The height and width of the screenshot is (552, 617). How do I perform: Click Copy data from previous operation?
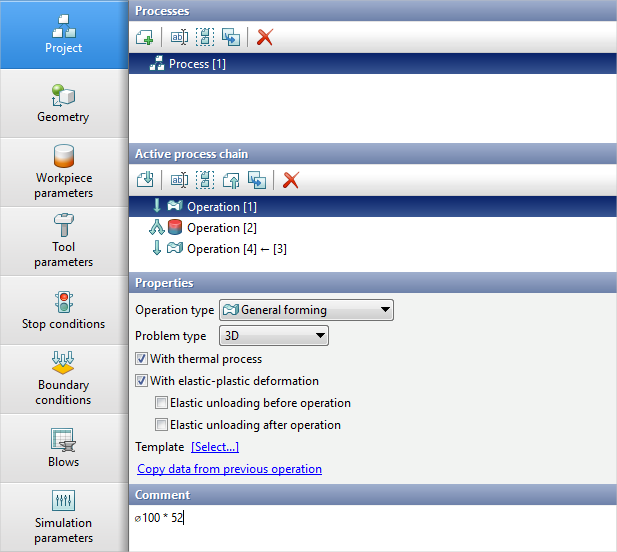(x=229, y=469)
